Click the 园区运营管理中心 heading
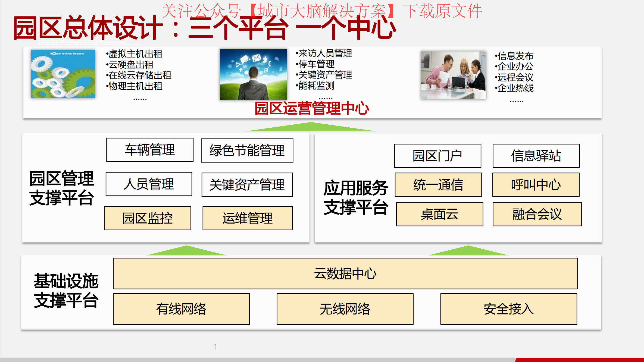The height and width of the screenshot is (362, 644). (x=312, y=108)
